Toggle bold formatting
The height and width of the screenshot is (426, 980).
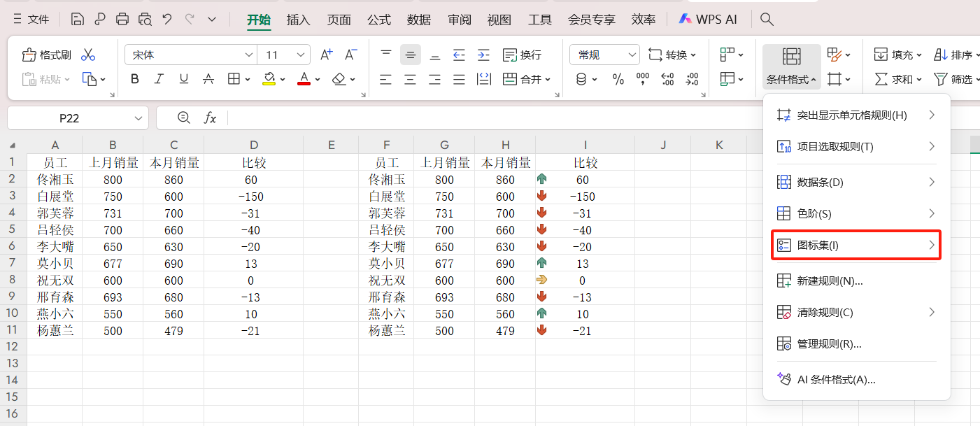134,79
